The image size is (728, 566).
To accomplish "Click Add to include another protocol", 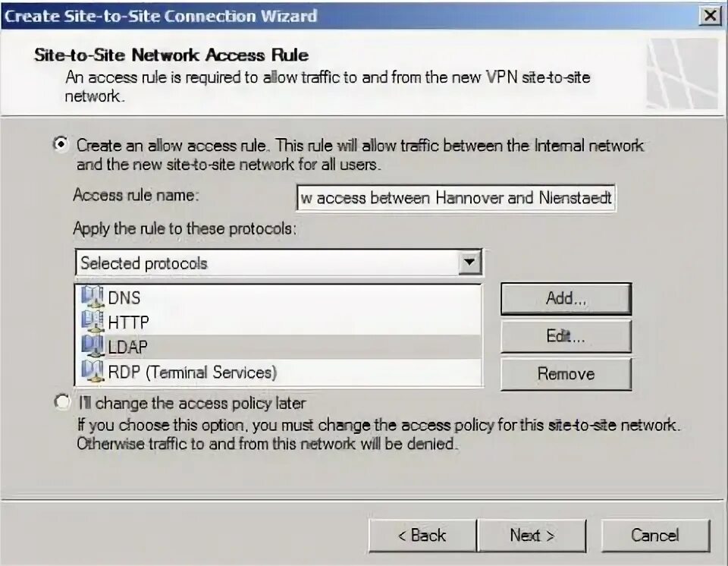I will point(566,298).
